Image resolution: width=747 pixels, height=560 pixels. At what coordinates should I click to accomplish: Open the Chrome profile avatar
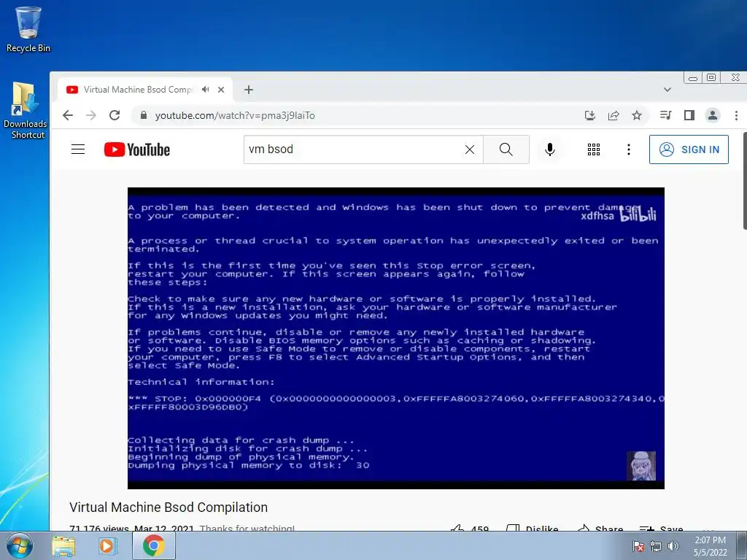click(x=713, y=115)
